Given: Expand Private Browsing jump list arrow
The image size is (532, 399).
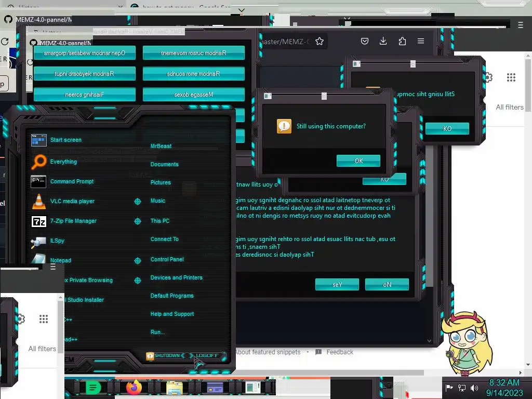Looking at the screenshot, I should click(137, 280).
